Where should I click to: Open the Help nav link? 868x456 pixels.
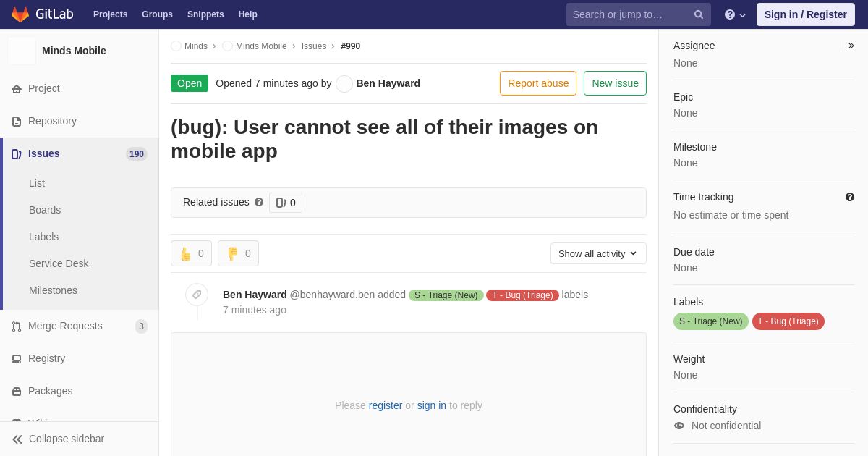point(248,14)
